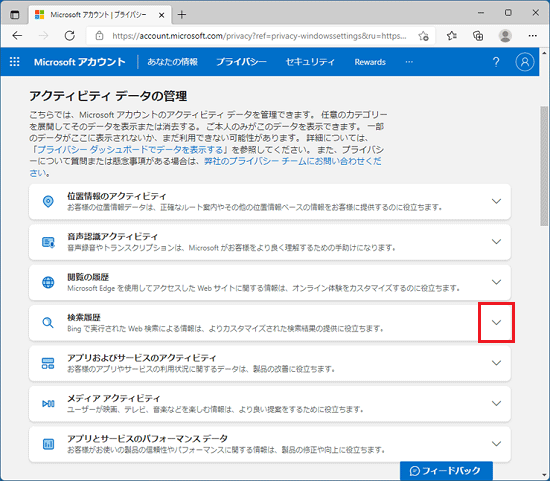This screenshot has height=481, width=550.
Task: Click the 位置情報のアクティビティ heading
Action: pyautogui.click(x=117, y=196)
